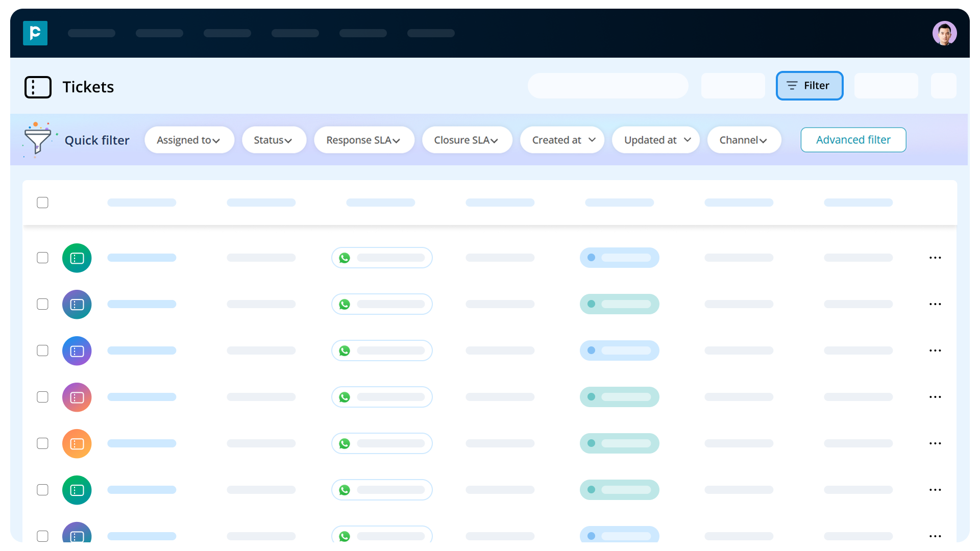Click the green ticket avatar icon in the first row
This screenshot has height=551, width=980.
click(77, 258)
